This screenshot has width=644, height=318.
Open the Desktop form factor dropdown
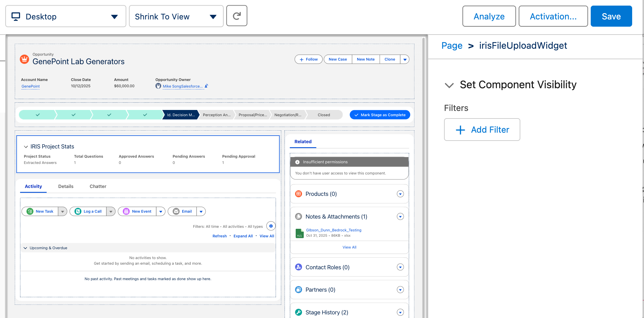[66, 16]
